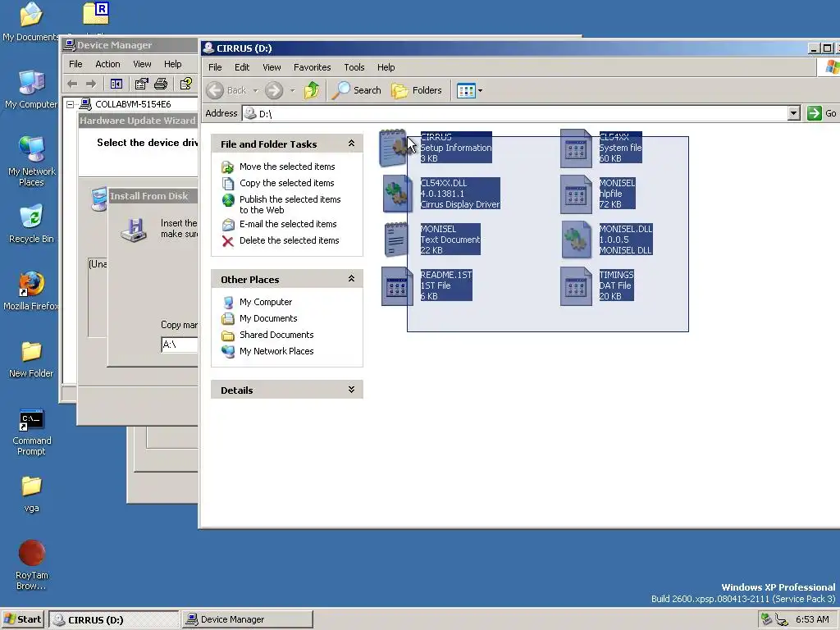Select the CL54XX.DLL Cirrus Display Driver icon

[x=397, y=194]
